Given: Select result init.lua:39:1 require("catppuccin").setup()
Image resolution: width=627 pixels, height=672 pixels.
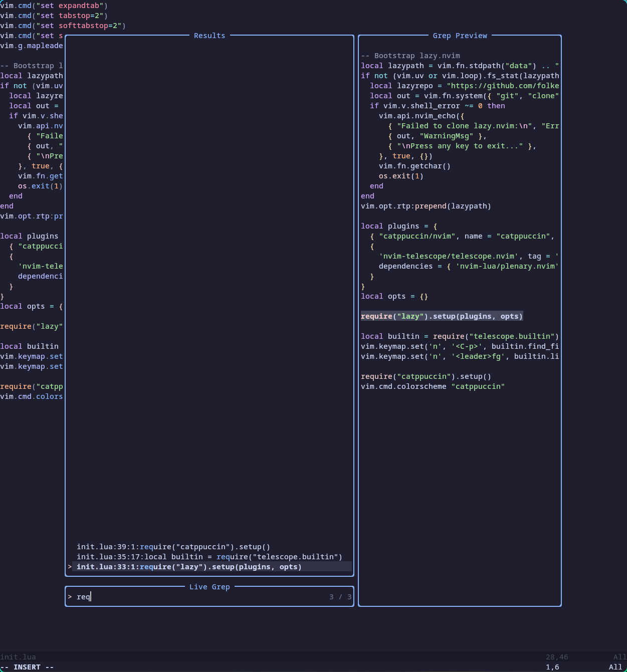Looking at the screenshot, I should [173, 547].
